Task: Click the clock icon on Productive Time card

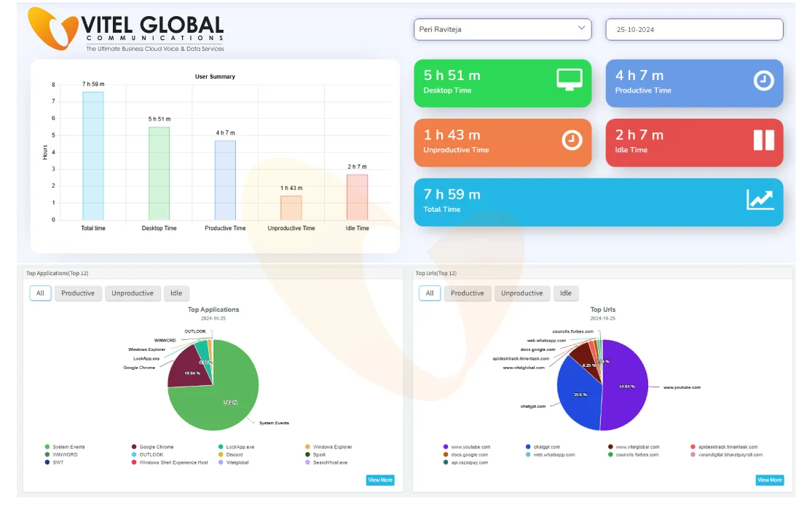Action: pyautogui.click(x=763, y=81)
